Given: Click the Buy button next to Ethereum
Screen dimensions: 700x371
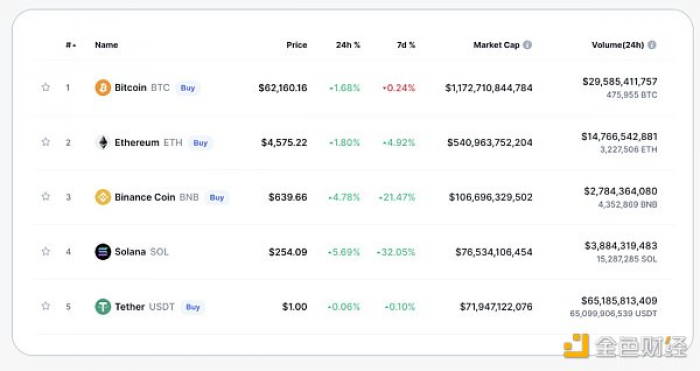Looking at the screenshot, I should [200, 143].
